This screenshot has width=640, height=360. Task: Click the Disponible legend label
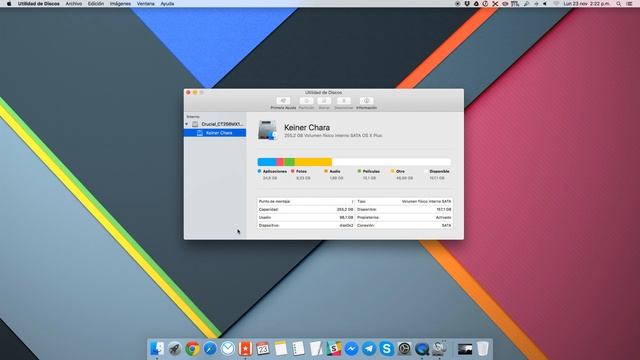(x=439, y=171)
